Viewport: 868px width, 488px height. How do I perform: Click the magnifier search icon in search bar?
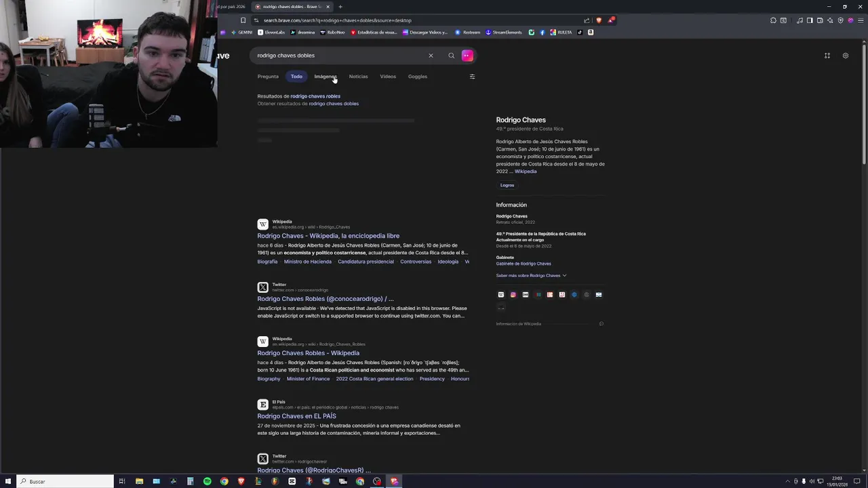click(x=452, y=56)
